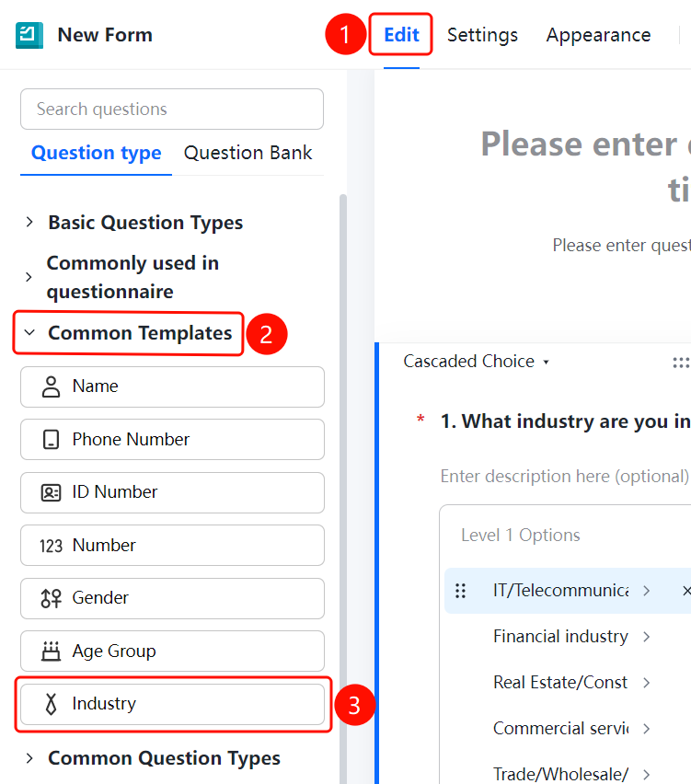The image size is (691, 784).
Task: Add the Phone Number template question
Action: 172,440
